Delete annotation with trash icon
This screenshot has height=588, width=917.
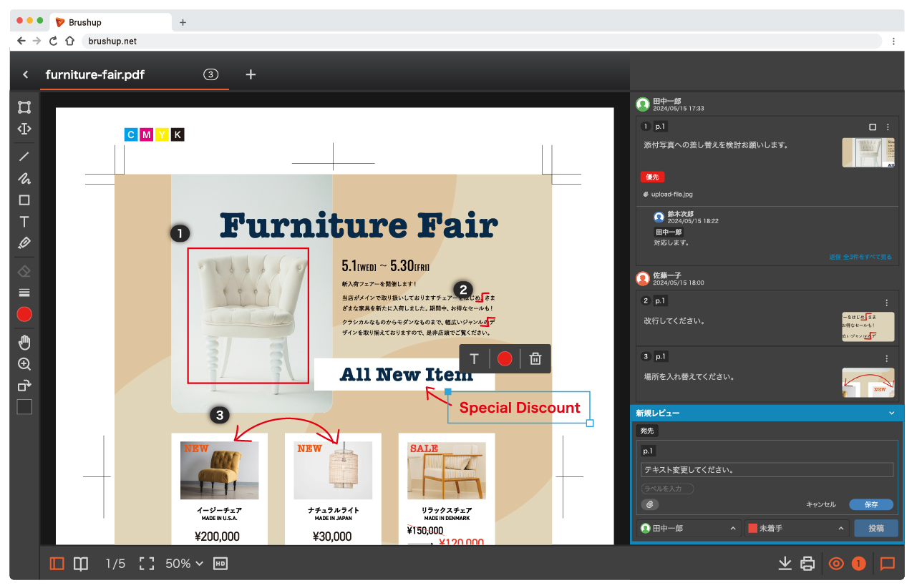coord(535,359)
